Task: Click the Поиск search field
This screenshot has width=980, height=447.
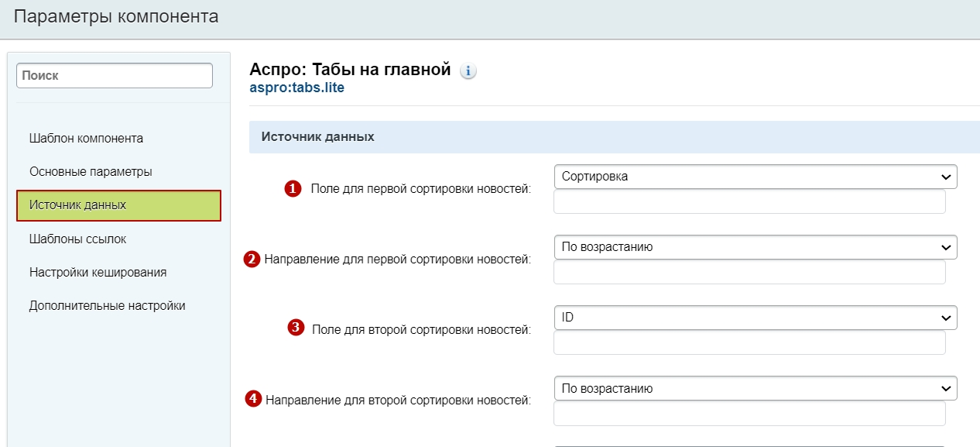Action: pos(115,76)
